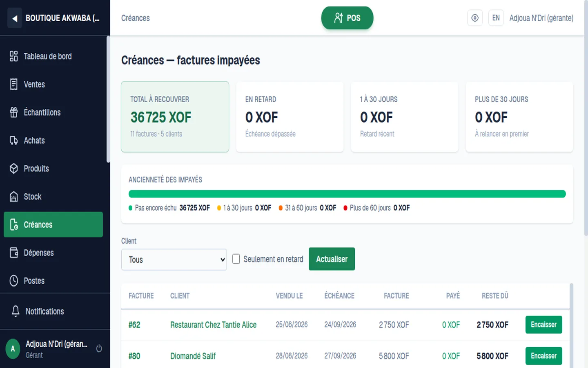The height and width of the screenshot is (368, 588).
Task: Navigate to Stock in the sidebar
Action: (53, 197)
